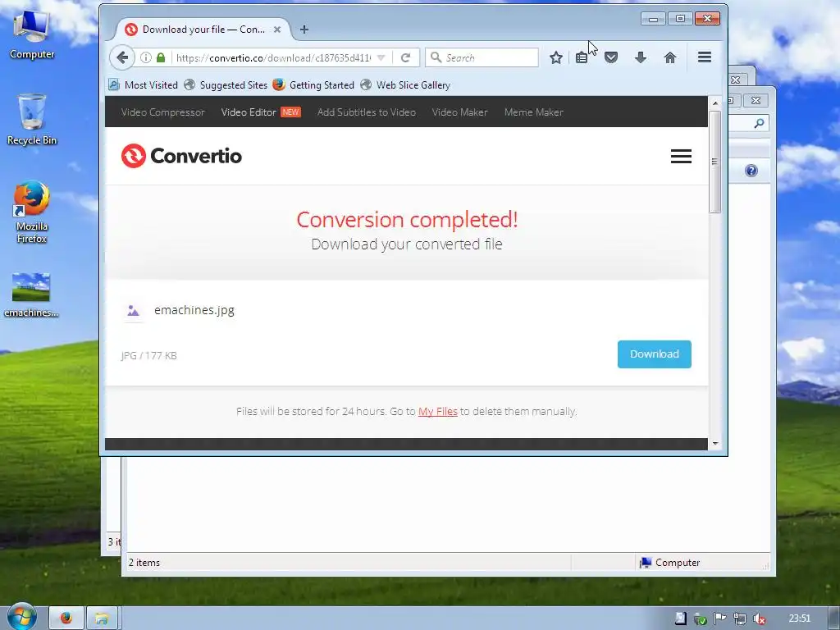840x630 pixels.
Task: Reload the page with the refresh icon
Action: point(405,57)
